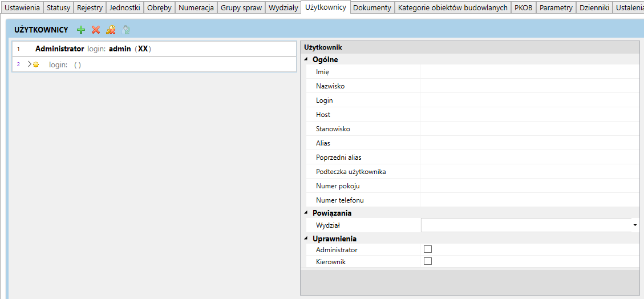Switch to the PKOB tab
This screenshot has width=644, height=299.
pyautogui.click(x=523, y=7)
